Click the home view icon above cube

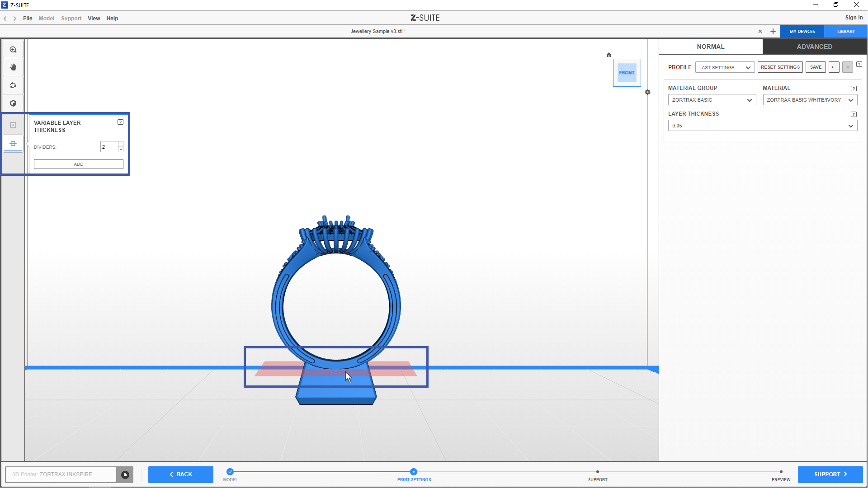coord(609,55)
